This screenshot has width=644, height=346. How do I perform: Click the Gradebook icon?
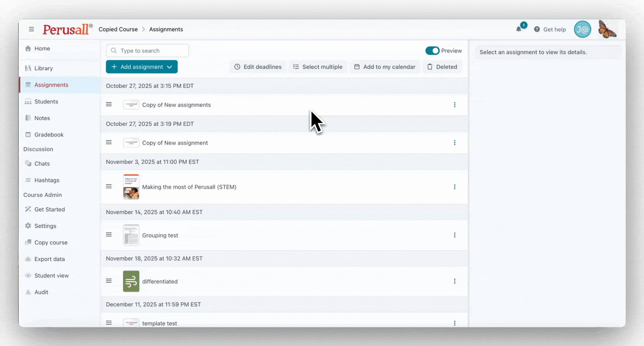point(28,135)
